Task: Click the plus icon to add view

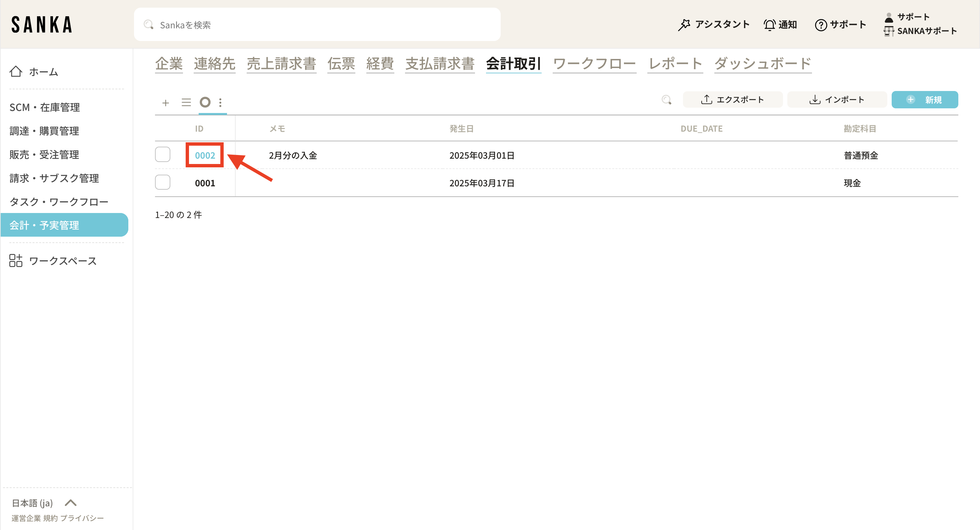Action: coord(165,103)
